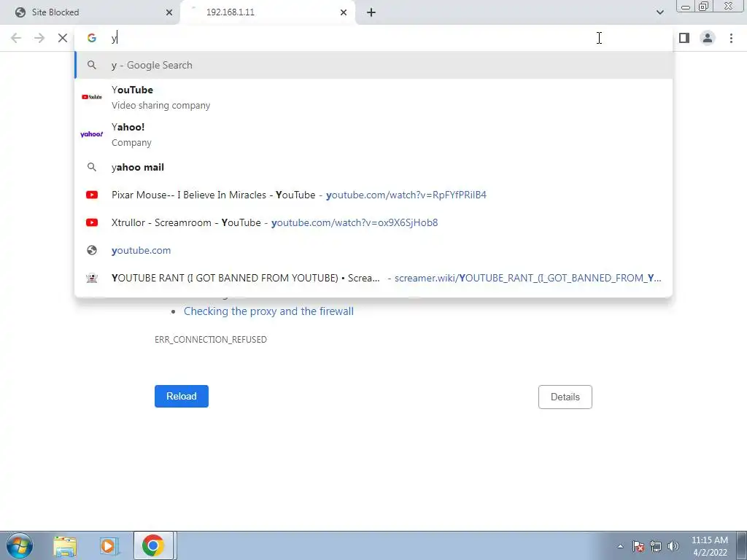This screenshot has height=560, width=747.
Task: Click the Action Center flag tray icon
Action: point(638,546)
